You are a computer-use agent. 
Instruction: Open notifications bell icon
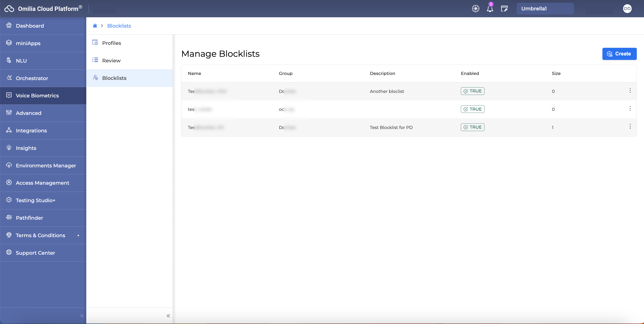click(x=490, y=8)
